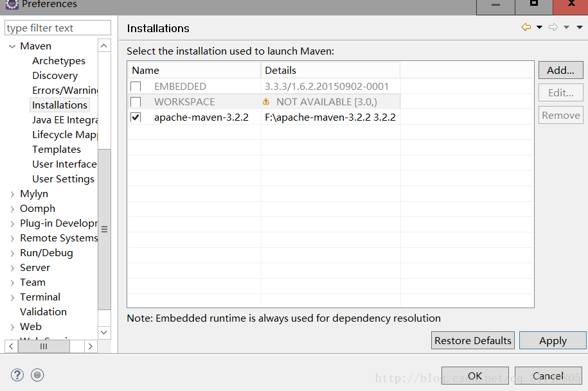The image size is (588, 391).
Task: Open the forward history dropdown arrow
Action: (566, 28)
